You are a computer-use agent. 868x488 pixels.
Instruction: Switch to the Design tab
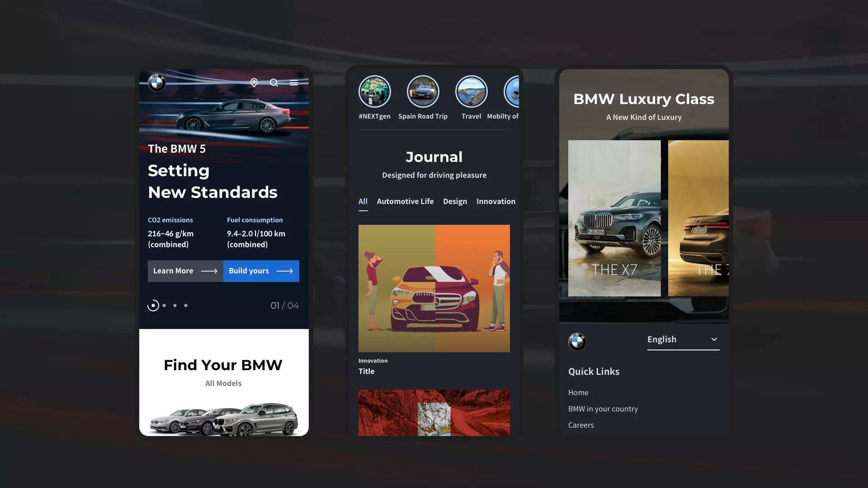pyautogui.click(x=455, y=202)
